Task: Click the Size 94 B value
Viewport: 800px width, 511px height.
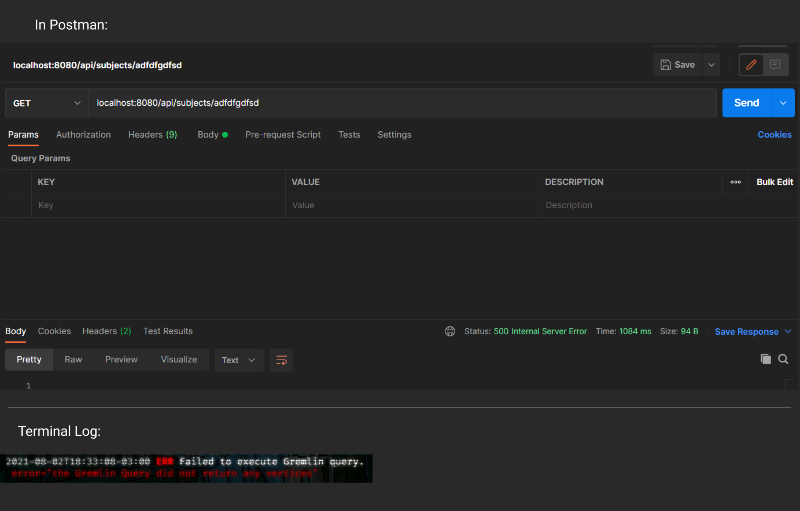Action: [689, 331]
